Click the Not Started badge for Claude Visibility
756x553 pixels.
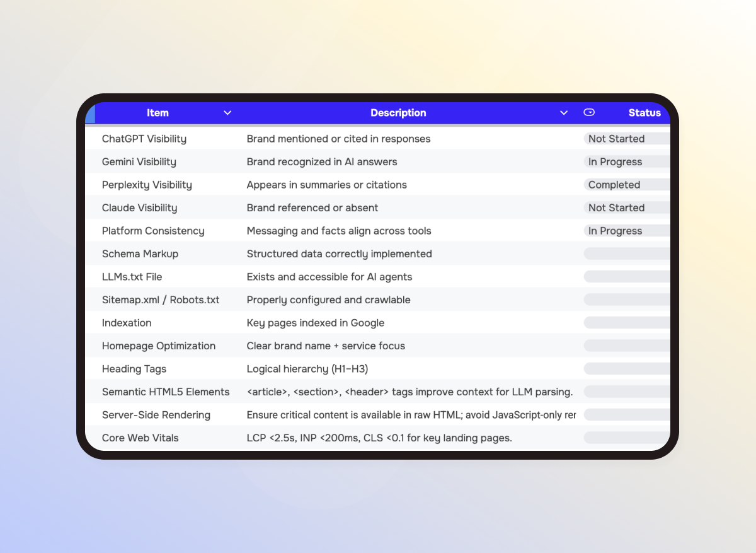click(x=616, y=207)
